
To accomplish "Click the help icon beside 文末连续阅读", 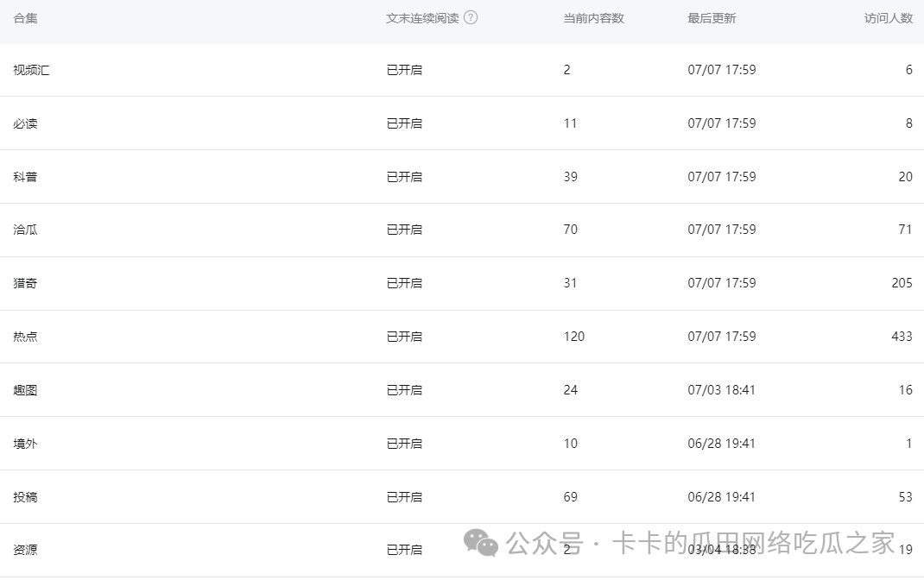I will [471, 18].
